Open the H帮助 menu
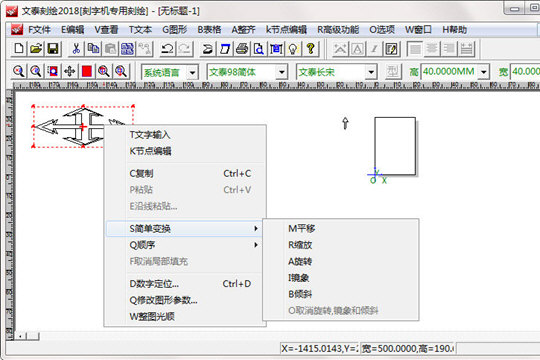Screen dimensions: 540x360 (x=455, y=30)
